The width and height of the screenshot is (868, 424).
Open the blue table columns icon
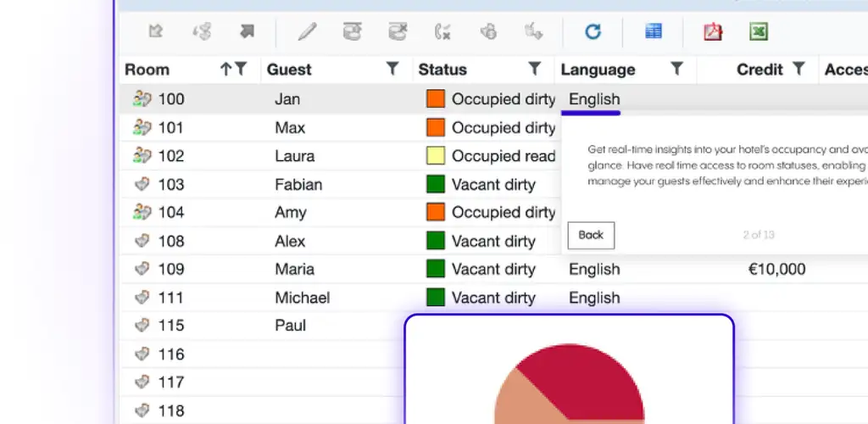(653, 32)
